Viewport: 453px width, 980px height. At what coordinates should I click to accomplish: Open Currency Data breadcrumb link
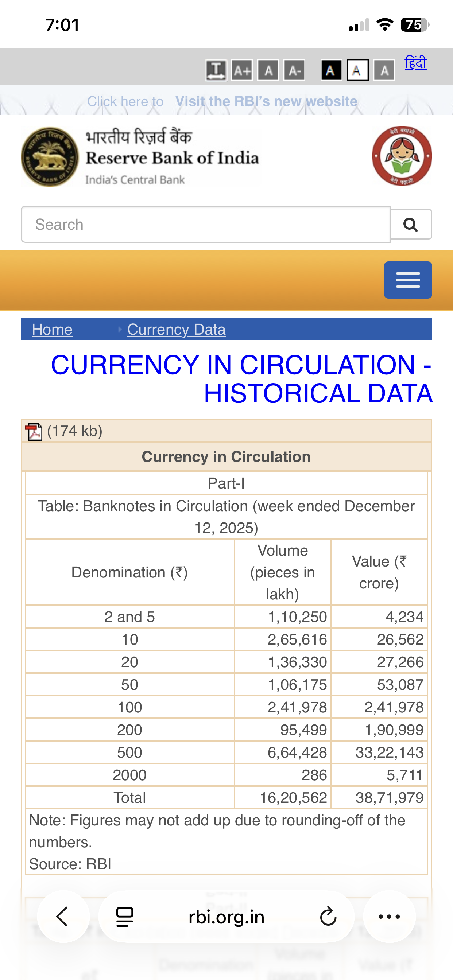176,330
